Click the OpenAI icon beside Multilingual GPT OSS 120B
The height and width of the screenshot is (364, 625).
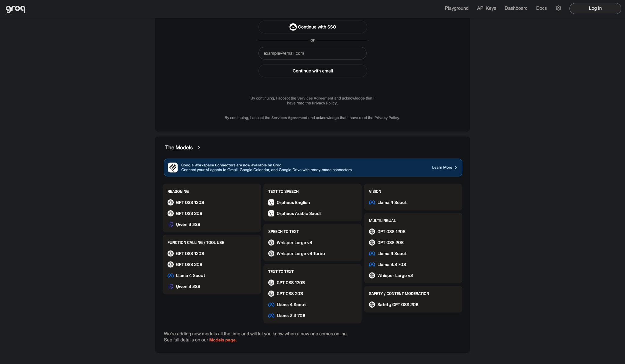372,232
